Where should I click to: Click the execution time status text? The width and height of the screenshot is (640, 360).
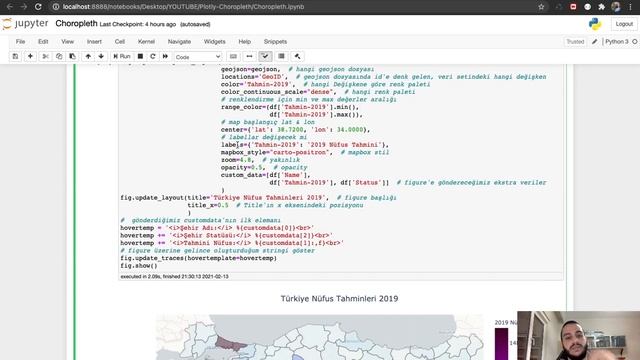174,276
